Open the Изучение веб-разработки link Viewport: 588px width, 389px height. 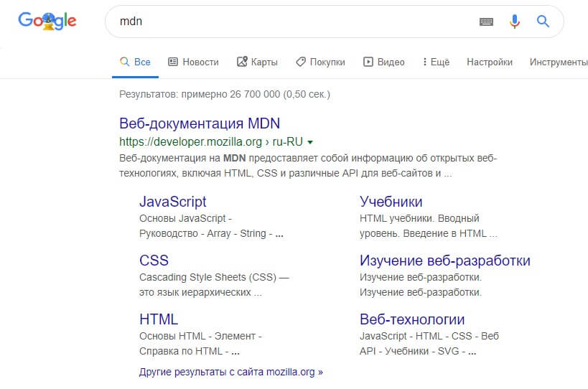click(444, 261)
